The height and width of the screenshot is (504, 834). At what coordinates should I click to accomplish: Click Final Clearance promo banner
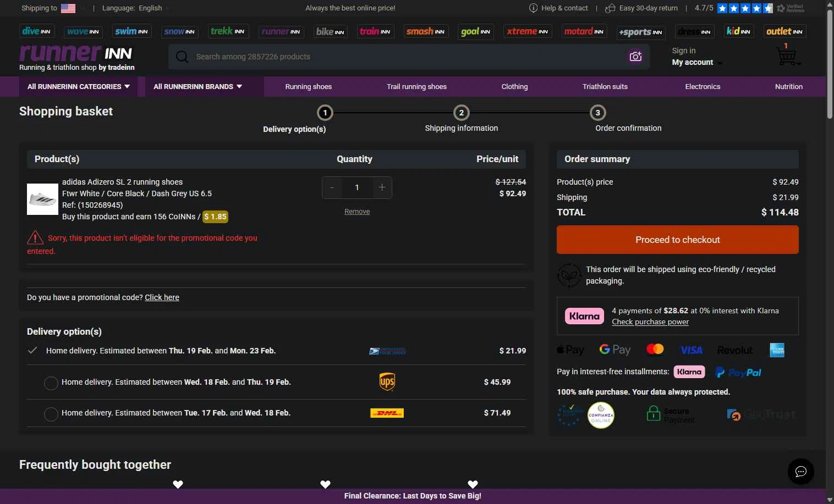pyautogui.click(x=413, y=496)
